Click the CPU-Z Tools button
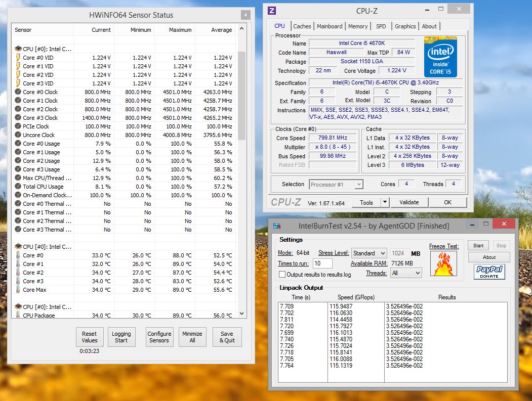The width and height of the screenshot is (532, 401). pyautogui.click(x=366, y=202)
